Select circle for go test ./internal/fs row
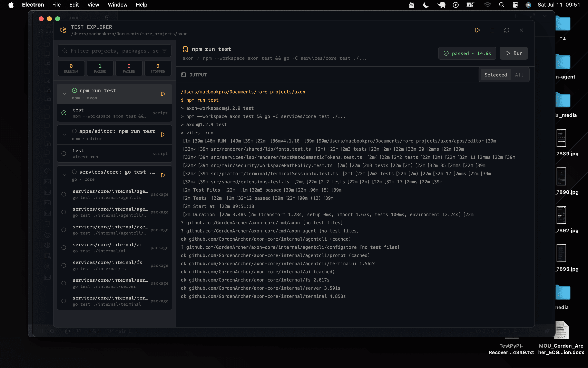Screen dimensions: 588x368 coord(64,265)
